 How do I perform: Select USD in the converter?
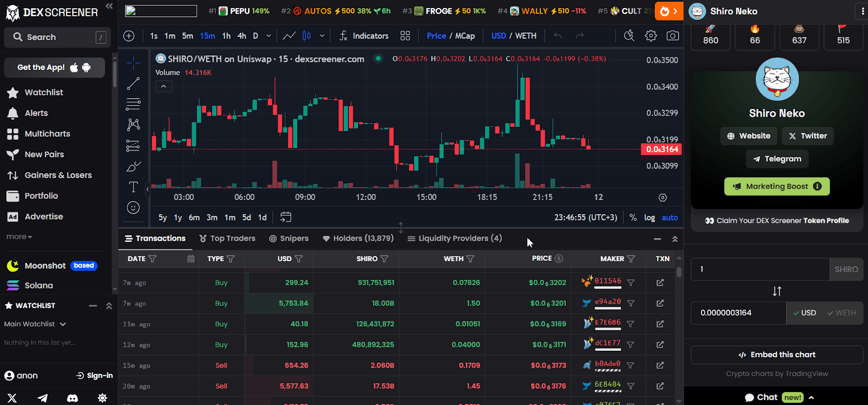(x=805, y=313)
